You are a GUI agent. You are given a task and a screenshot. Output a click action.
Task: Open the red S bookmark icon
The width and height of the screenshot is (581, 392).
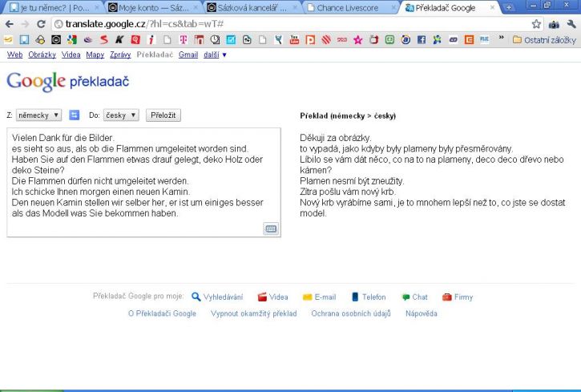pos(103,39)
